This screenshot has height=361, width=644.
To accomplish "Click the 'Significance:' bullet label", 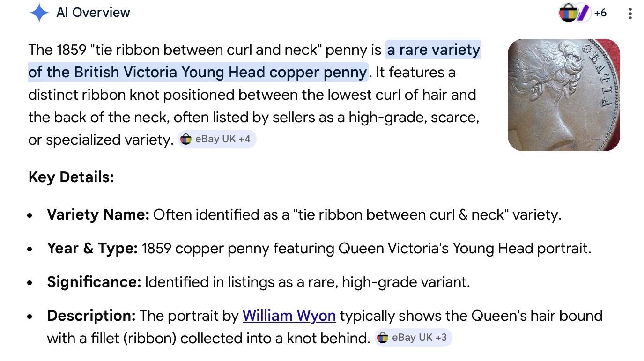I will click(x=94, y=282).
